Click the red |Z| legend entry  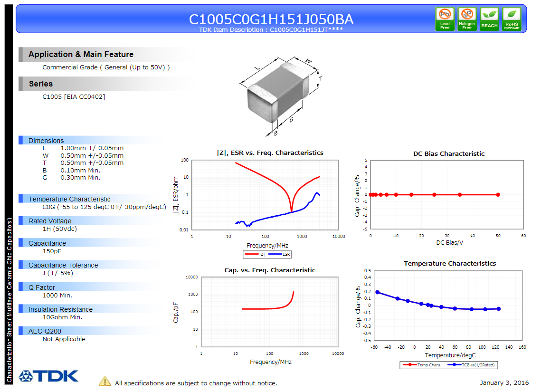click(x=255, y=254)
